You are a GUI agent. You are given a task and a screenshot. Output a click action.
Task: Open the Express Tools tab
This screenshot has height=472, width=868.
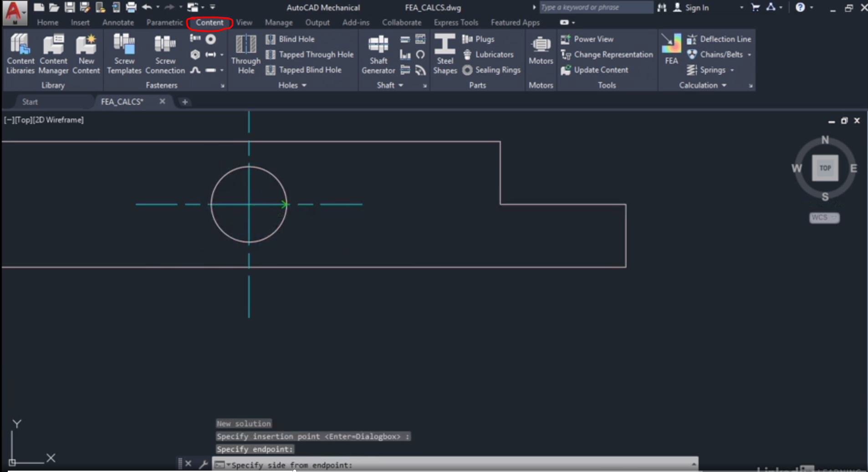coord(456,22)
